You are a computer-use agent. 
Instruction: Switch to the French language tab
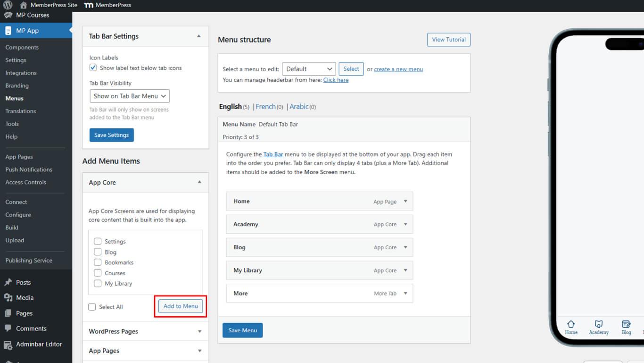(x=265, y=107)
